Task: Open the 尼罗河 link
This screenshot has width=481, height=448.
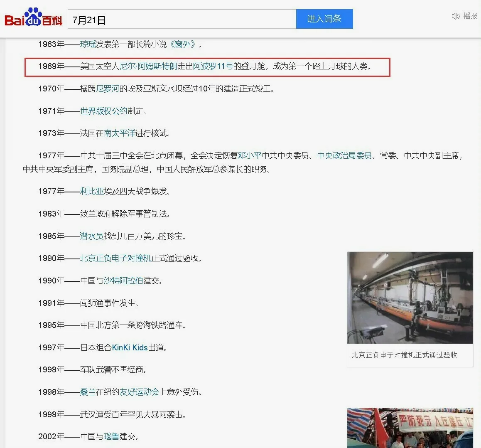Action: (x=108, y=89)
